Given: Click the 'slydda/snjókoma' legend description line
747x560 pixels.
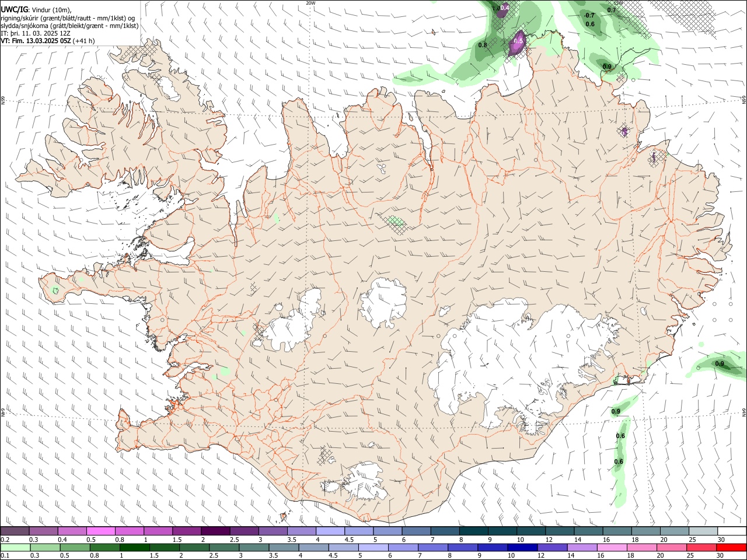Looking at the screenshot, I should point(69,26).
